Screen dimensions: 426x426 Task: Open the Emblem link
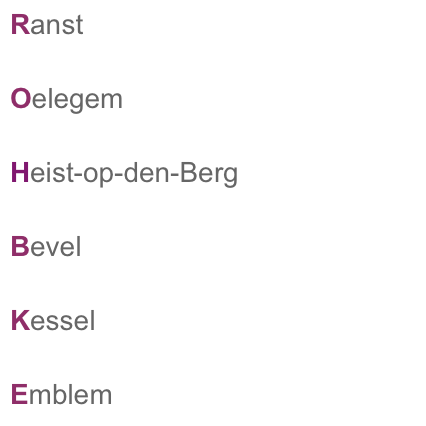tap(61, 394)
